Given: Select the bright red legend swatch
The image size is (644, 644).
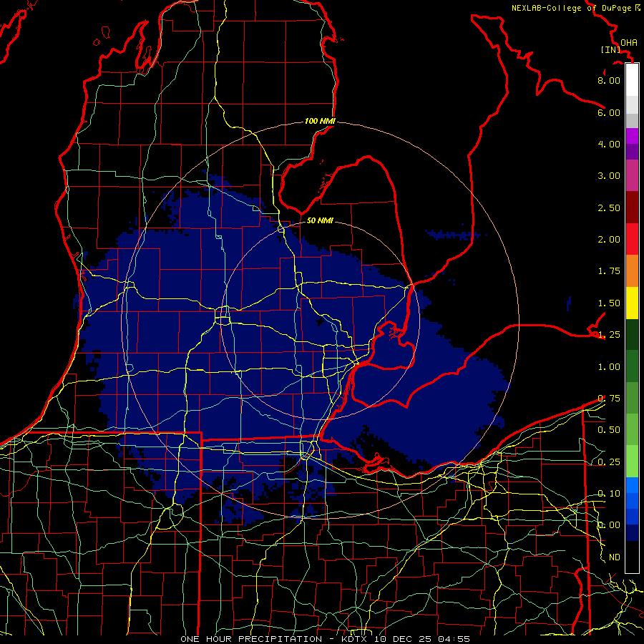Looking at the screenshot, I should (x=632, y=239).
